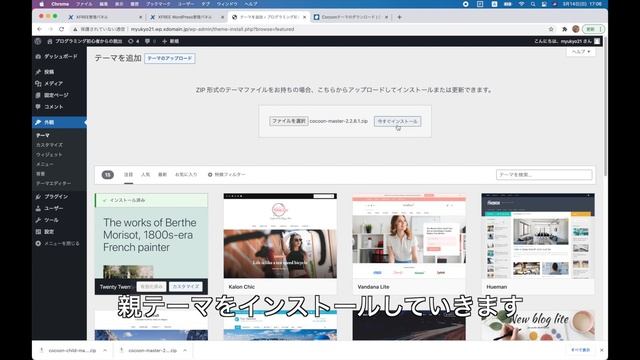Open the Hueman theme thumbnail
The width and height of the screenshot is (640, 360).
tap(538, 236)
